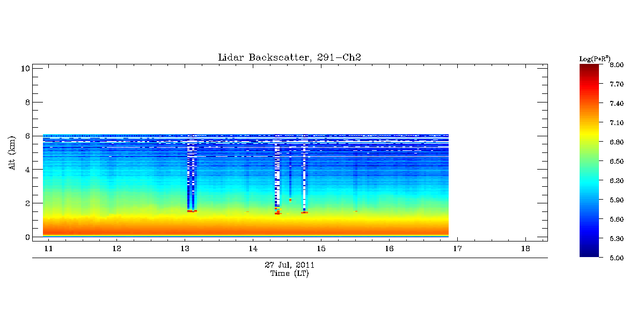Image resolution: width=644 pixels, height=322 pixels.
Task: Click the x-axis tick label 11
Action: [x=48, y=249]
